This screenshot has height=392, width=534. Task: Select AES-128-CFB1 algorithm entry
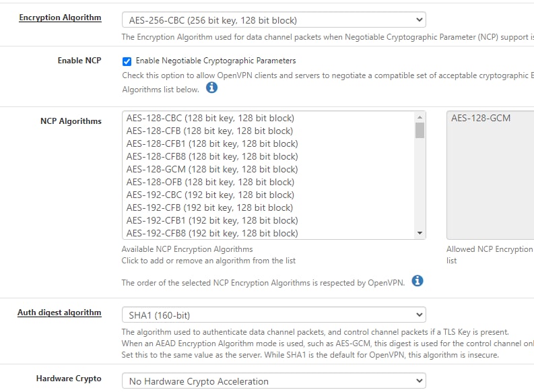coord(212,143)
